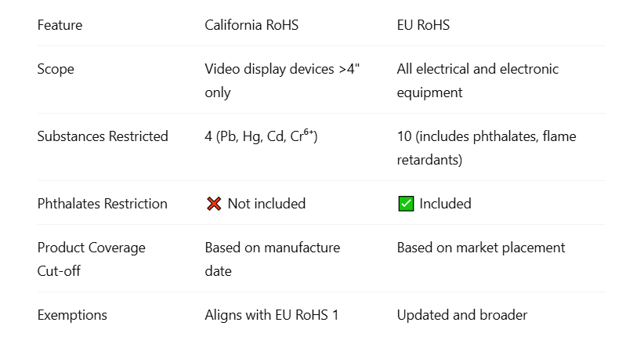Click All electrical and electronic equipment text
The image size is (644, 344).
tap(477, 80)
